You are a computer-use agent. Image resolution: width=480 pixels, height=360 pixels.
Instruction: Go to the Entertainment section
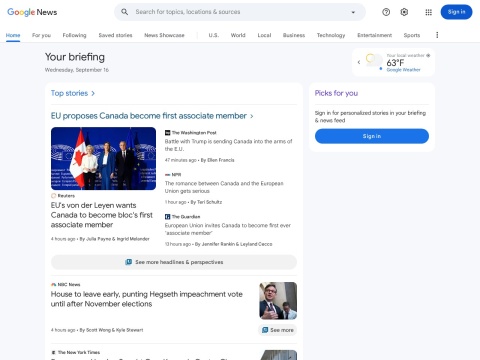pyautogui.click(x=375, y=35)
